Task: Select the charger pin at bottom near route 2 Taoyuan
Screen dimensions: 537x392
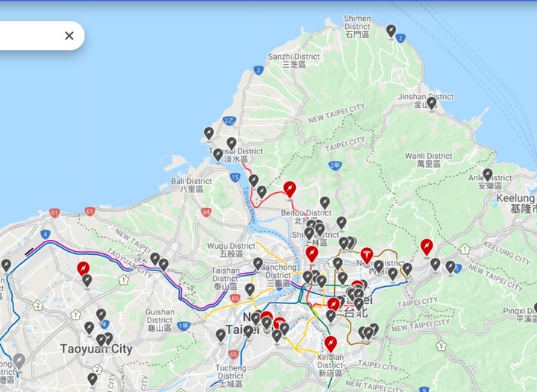Action: pyautogui.click(x=92, y=379)
